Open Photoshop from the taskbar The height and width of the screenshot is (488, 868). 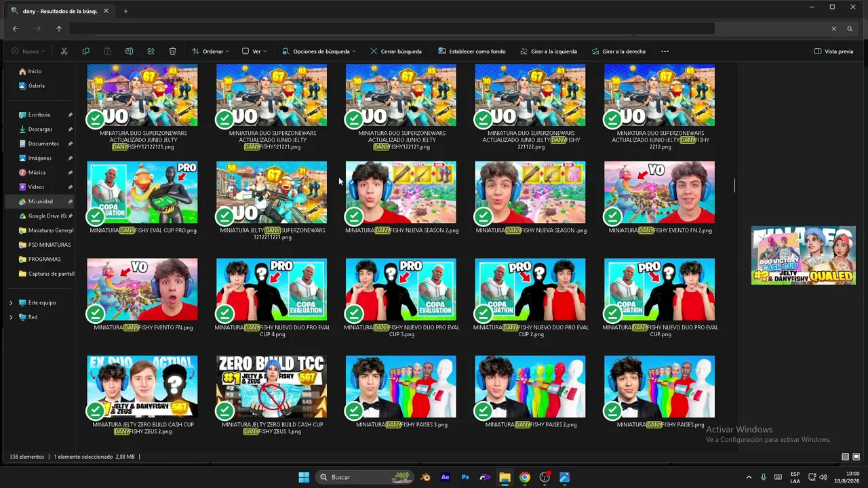pos(465,477)
